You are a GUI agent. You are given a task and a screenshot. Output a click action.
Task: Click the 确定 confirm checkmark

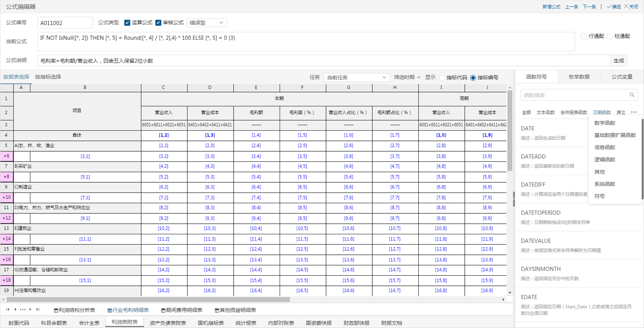(614, 7)
